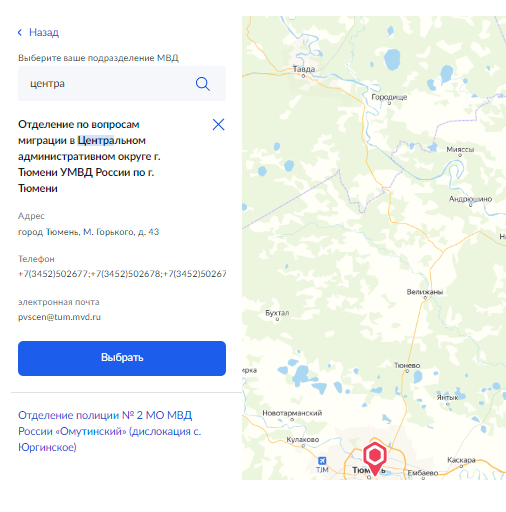The height and width of the screenshot is (512, 506).
Task: Click the email pvscen@tum.mvd.ru
Action: pos(59,317)
